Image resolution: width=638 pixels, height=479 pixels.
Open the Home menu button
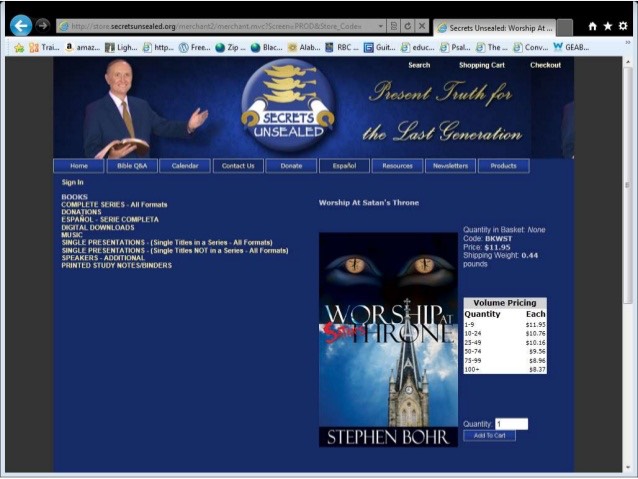tap(79, 166)
